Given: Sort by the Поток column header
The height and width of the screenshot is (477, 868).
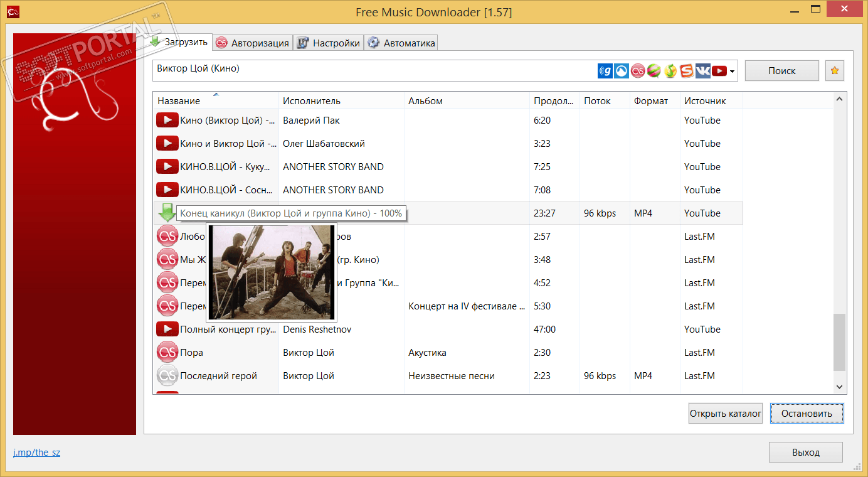Looking at the screenshot, I should (x=605, y=101).
